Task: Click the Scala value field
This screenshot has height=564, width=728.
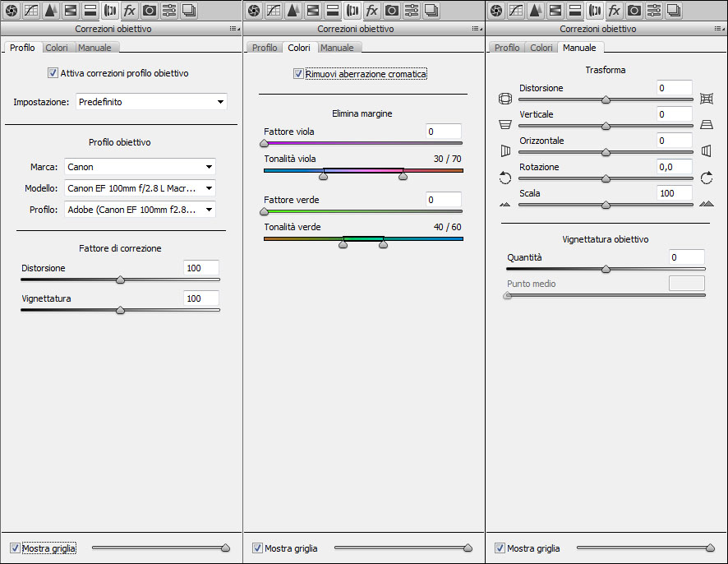Action: pyautogui.click(x=674, y=193)
